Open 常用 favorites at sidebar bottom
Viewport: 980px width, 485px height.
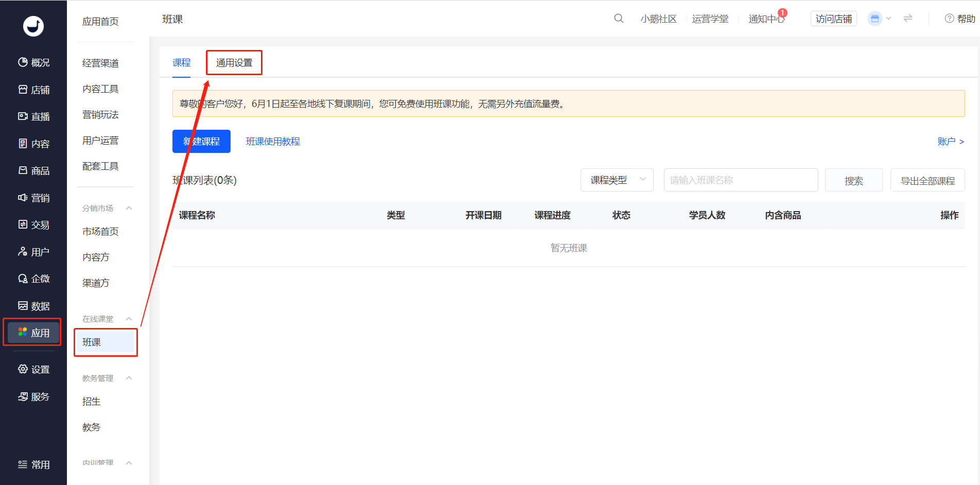pos(33,464)
